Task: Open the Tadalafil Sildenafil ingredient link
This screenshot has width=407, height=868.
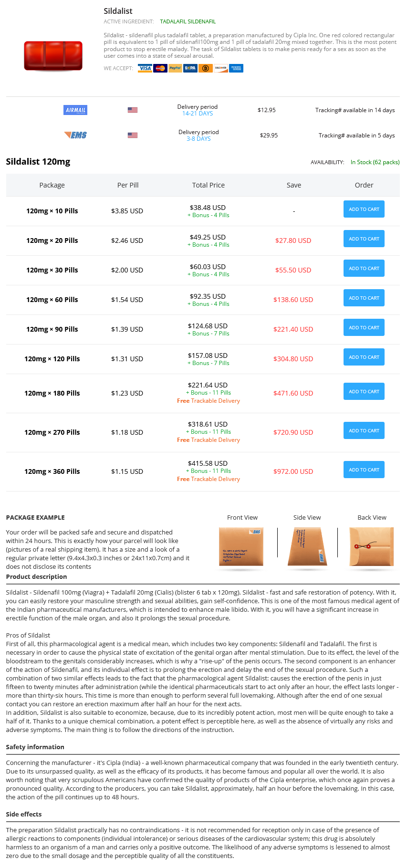Action: pos(188,21)
